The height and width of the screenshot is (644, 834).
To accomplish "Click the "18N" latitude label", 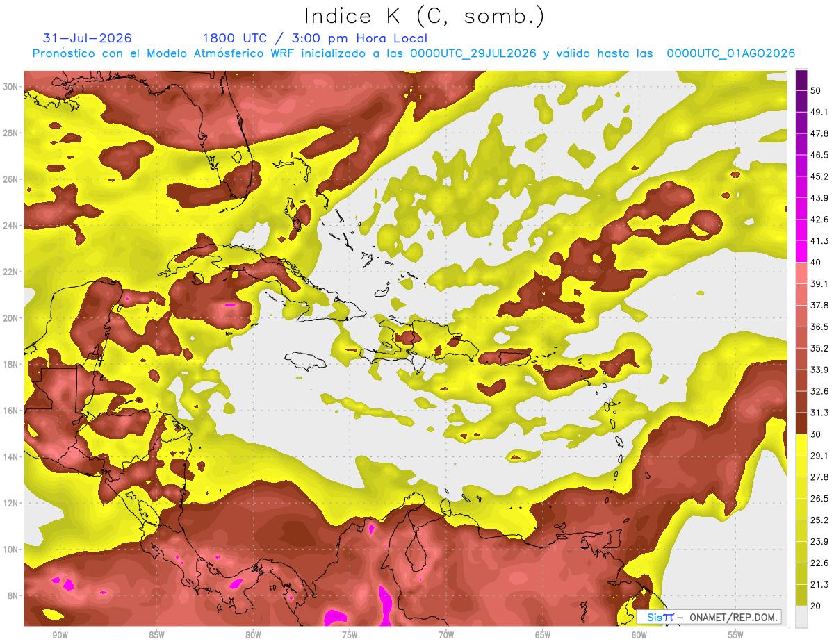I will pyautogui.click(x=10, y=364).
